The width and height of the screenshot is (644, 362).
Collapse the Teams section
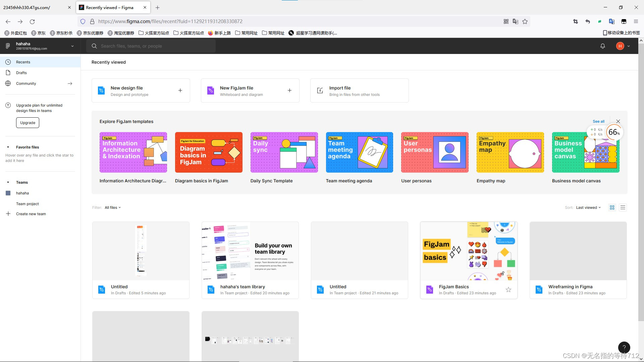(8, 182)
